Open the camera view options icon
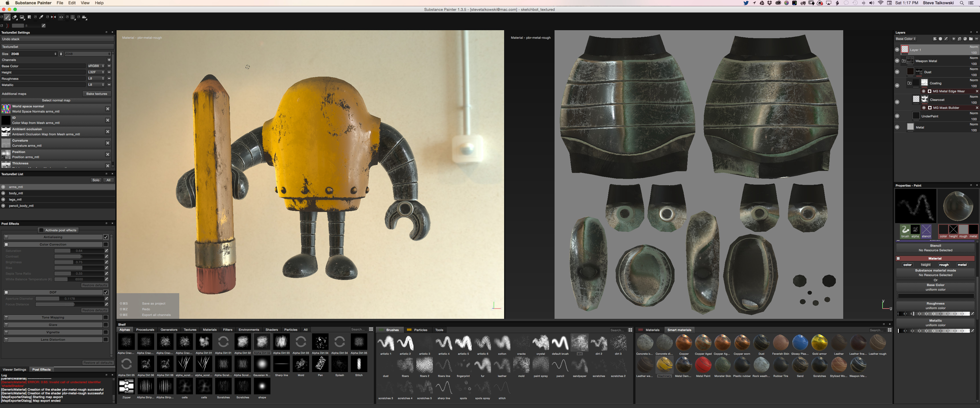This screenshot has height=408, width=980. [x=84, y=17]
